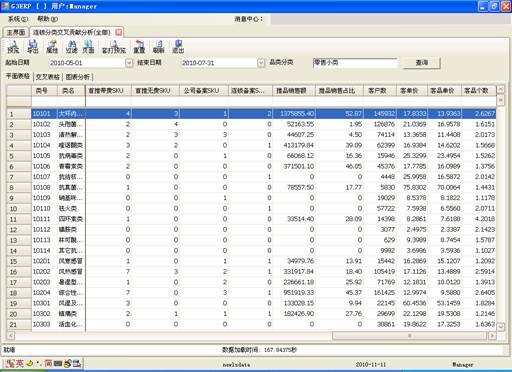Click the 预览 (Preview) toolbar icon
This screenshot has width=512, height=372.
pos(13,47)
